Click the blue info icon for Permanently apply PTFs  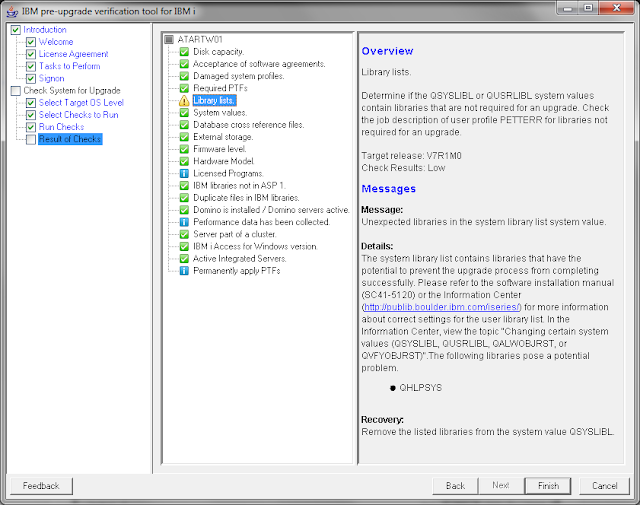(x=184, y=271)
